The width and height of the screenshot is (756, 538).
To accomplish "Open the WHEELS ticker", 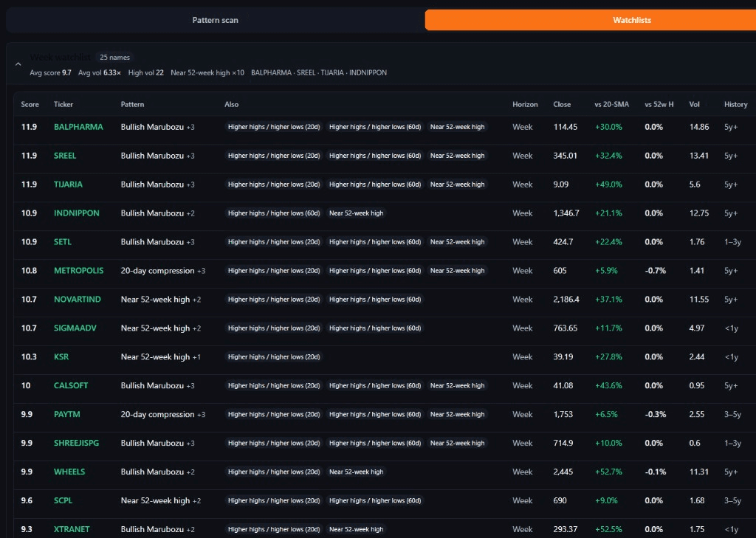I will (x=69, y=472).
